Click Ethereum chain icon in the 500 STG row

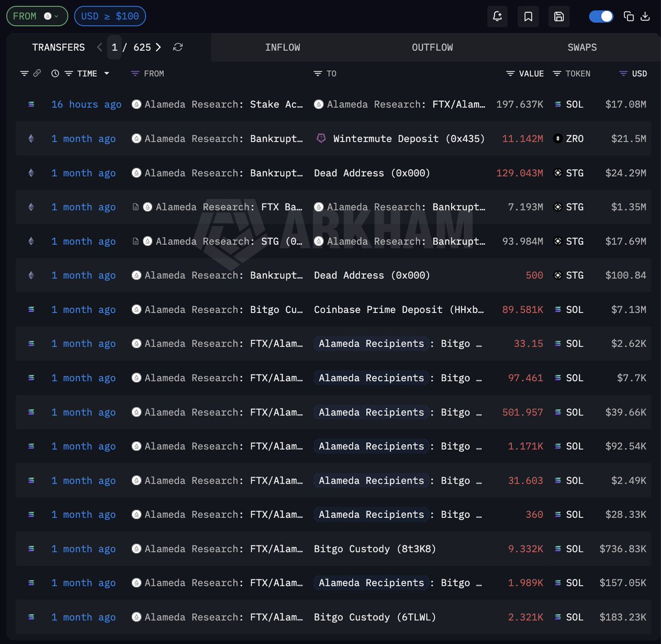pos(31,275)
